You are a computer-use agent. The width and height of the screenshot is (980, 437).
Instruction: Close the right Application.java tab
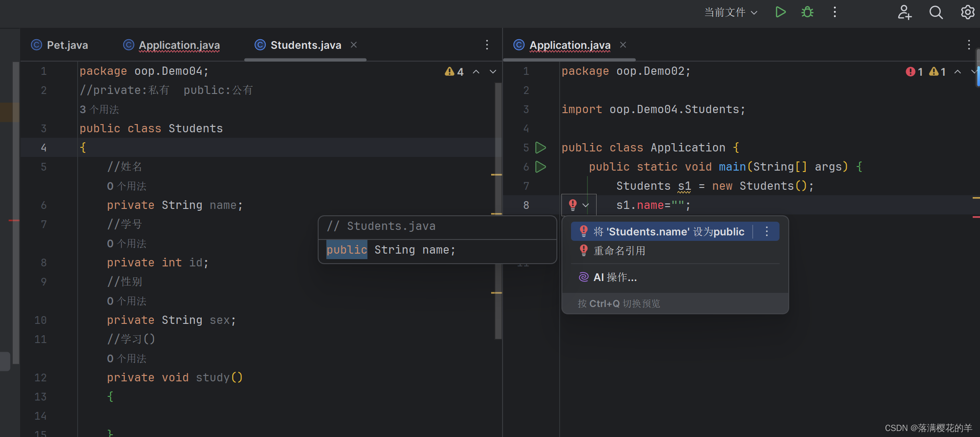(x=623, y=45)
